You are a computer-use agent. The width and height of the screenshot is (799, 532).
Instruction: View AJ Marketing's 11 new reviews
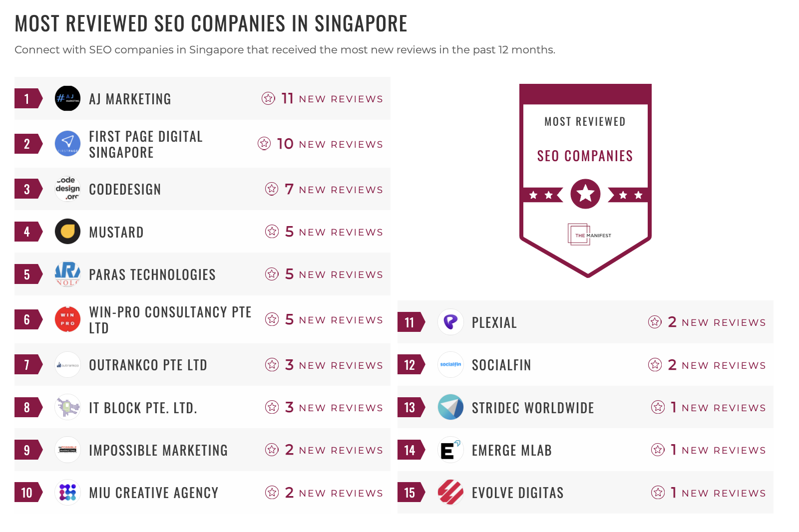click(323, 99)
